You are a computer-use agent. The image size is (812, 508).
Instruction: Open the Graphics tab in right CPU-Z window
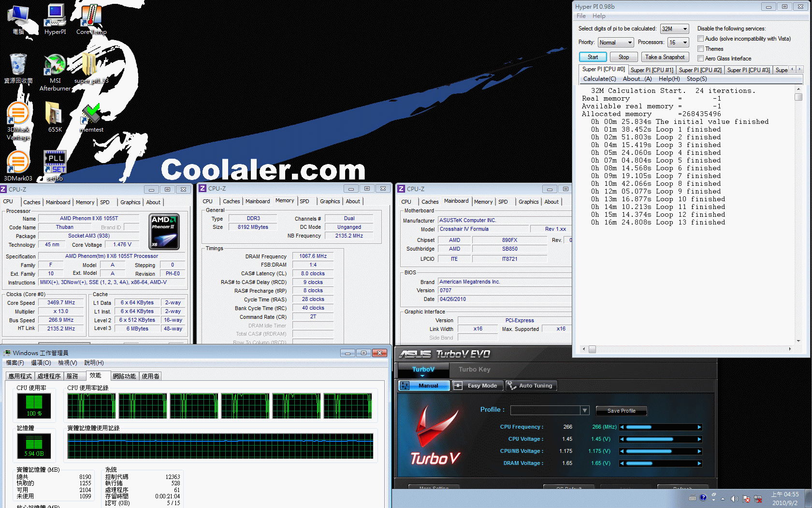click(x=528, y=202)
